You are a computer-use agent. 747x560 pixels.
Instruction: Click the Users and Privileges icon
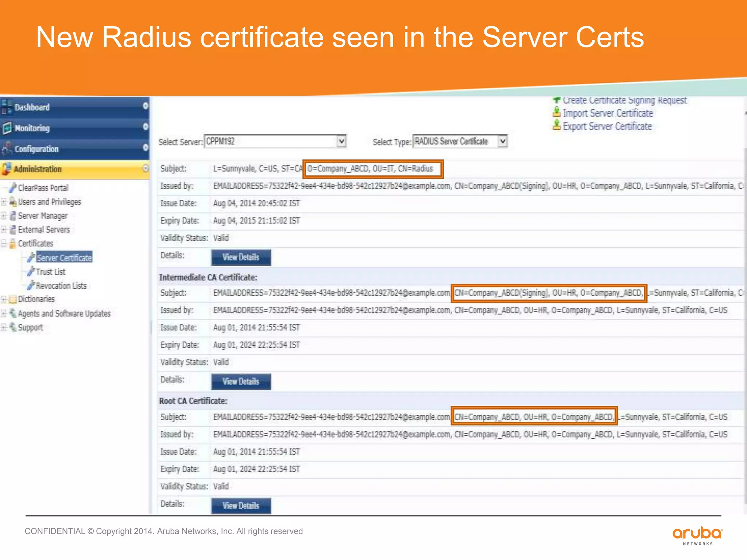point(13,202)
